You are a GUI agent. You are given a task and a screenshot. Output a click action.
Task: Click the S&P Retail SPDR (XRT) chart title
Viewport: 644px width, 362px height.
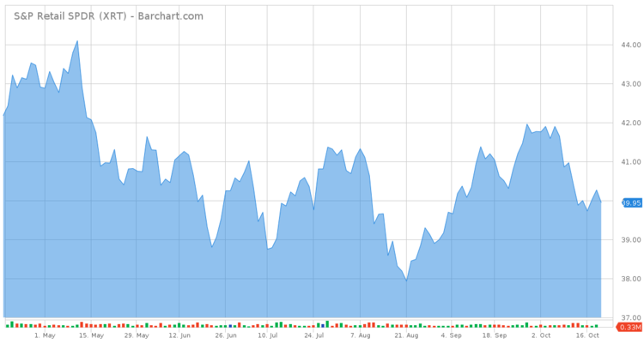point(108,16)
